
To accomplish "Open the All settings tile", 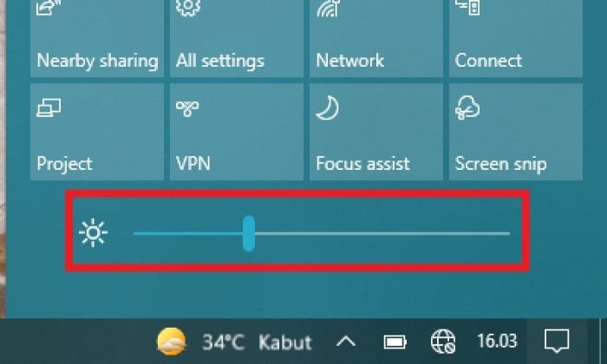I will click(237, 38).
